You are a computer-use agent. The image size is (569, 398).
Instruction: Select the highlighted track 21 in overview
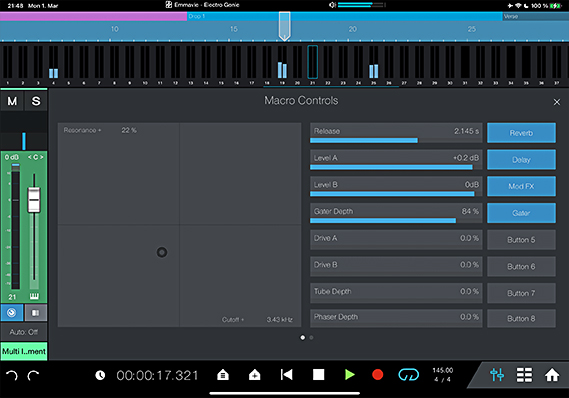click(312, 62)
